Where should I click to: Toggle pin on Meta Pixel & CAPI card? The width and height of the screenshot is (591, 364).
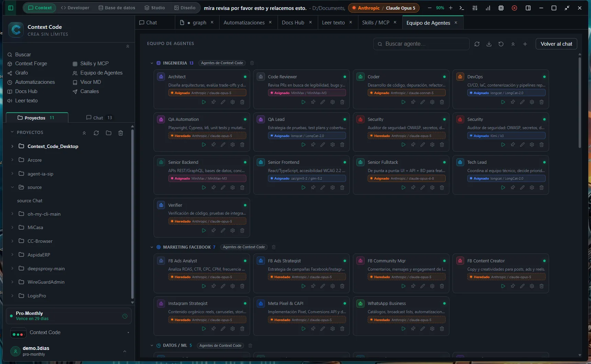(x=313, y=329)
